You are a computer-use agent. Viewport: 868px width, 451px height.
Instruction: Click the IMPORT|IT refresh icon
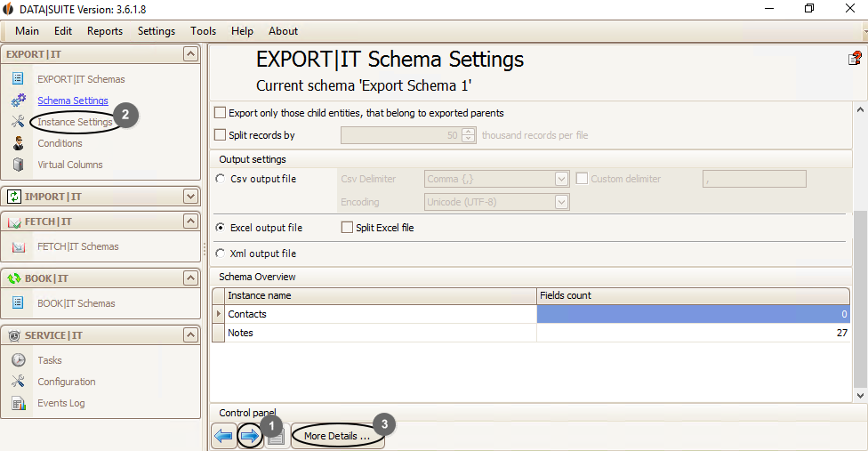pos(14,197)
